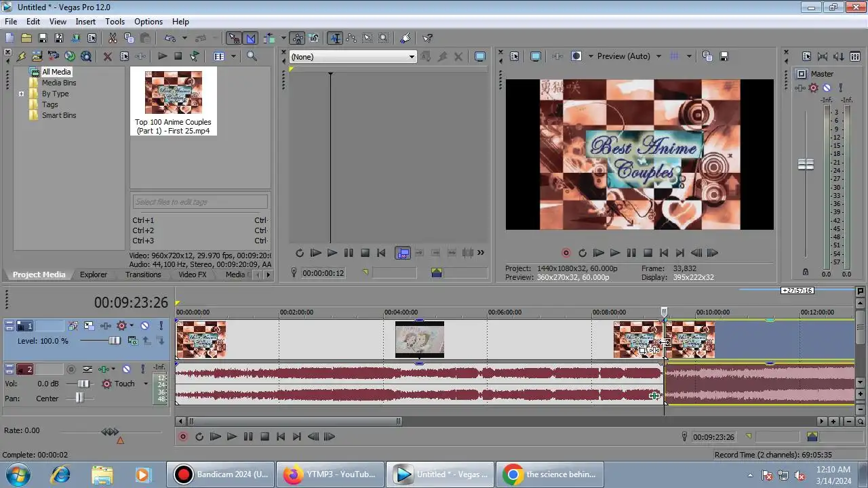This screenshot has height=488, width=868.
Task: Save preview snapshot to file
Action: click(x=724, y=56)
